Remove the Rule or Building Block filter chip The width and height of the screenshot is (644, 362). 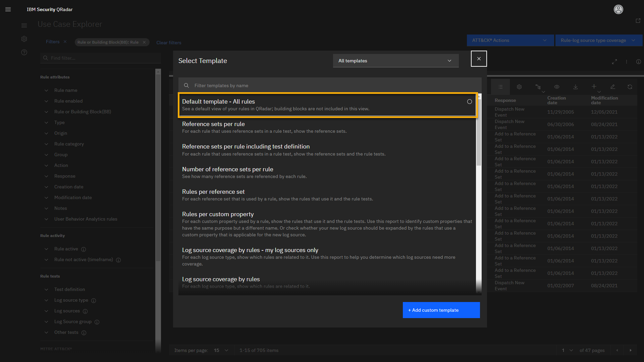[x=144, y=42]
